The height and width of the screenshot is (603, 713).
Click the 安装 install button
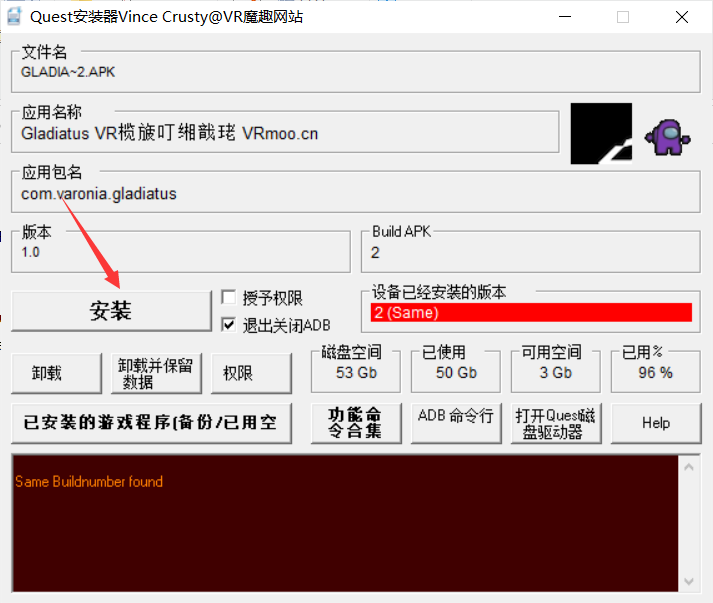[111, 312]
